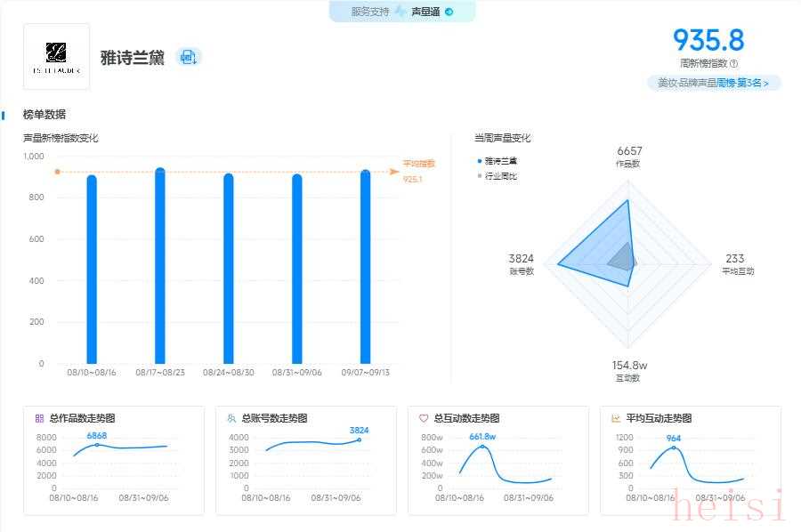Click the grid icon of 总作品数走势图

(39, 419)
